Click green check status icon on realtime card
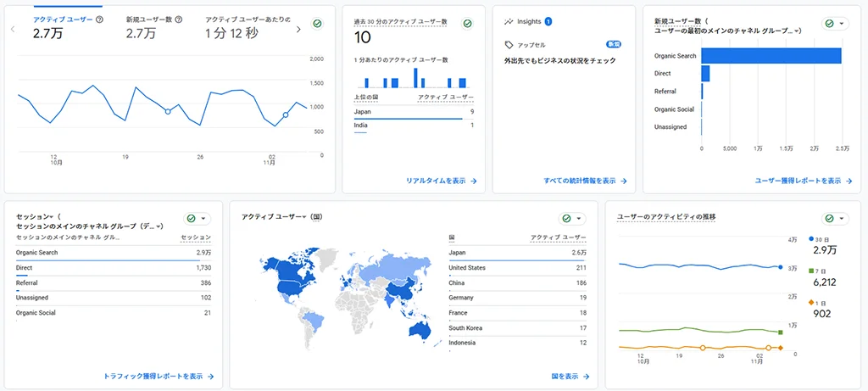868x391 pixels. (466, 25)
